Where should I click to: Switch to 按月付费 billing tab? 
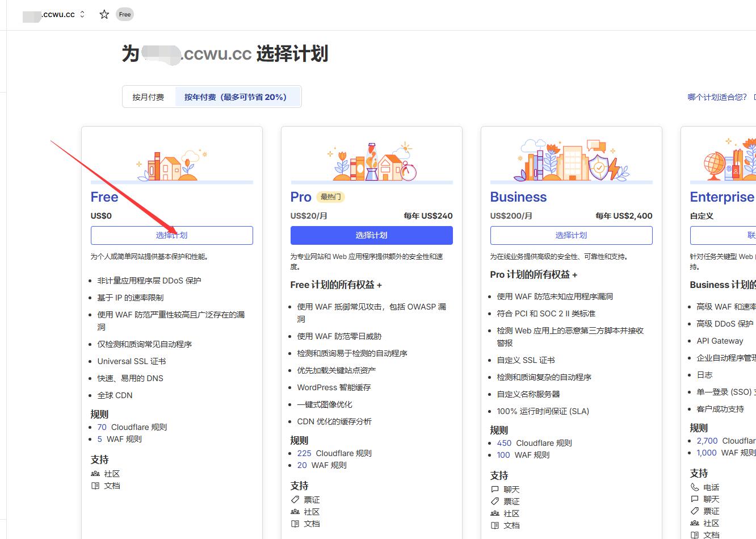(148, 97)
